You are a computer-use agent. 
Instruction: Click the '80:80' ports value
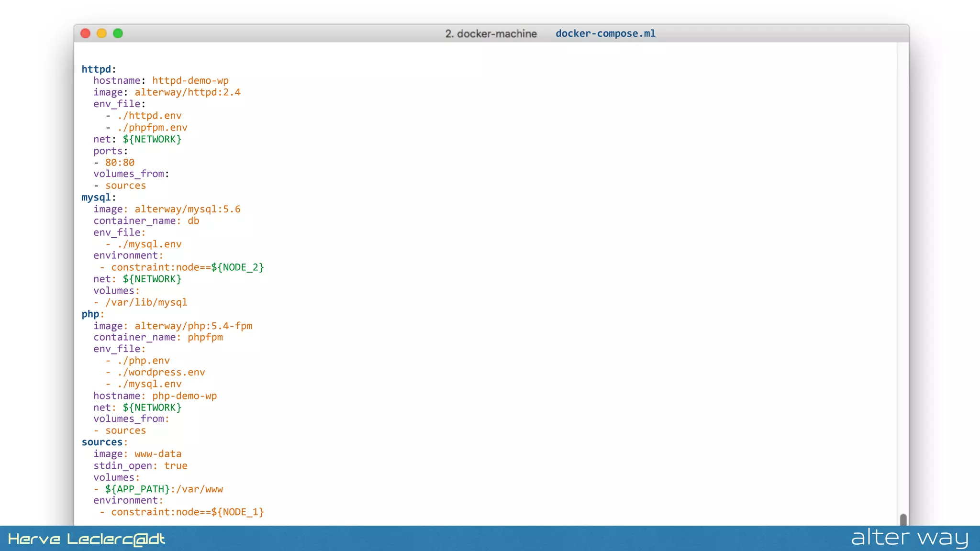pyautogui.click(x=120, y=163)
